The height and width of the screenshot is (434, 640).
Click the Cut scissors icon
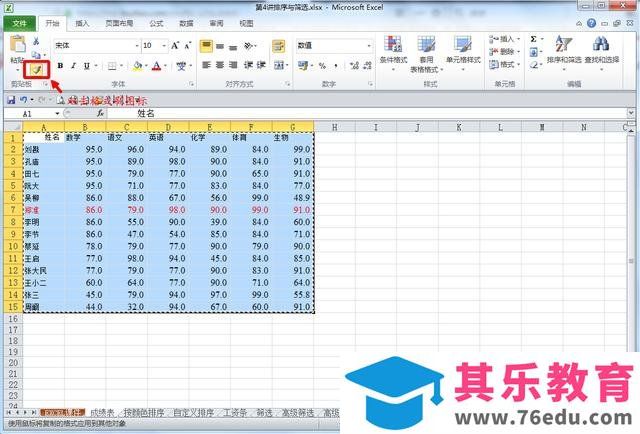pos(36,41)
